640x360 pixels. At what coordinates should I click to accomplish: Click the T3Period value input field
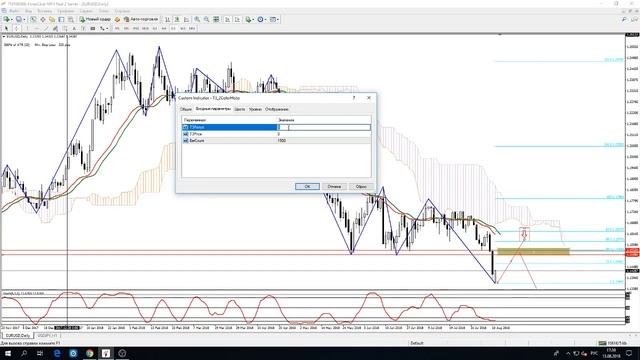(x=324, y=127)
